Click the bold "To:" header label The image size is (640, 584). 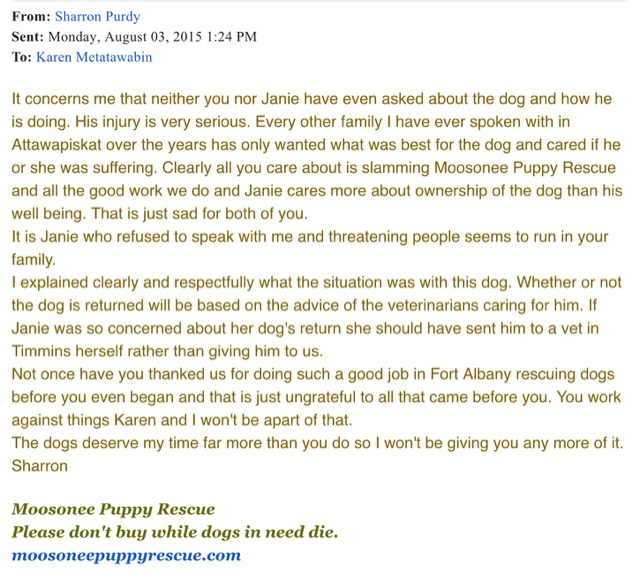(22, 57)
